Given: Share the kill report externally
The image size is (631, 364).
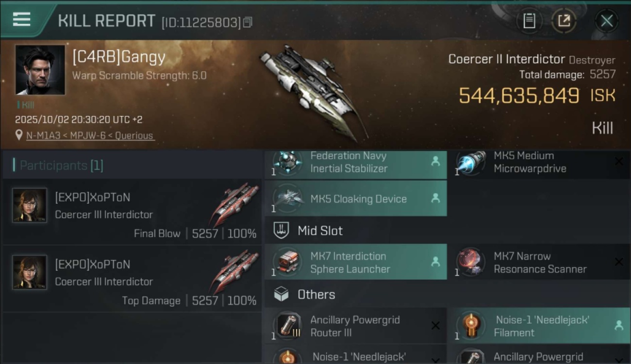Looking at the screenshot, I should (564, 21).
